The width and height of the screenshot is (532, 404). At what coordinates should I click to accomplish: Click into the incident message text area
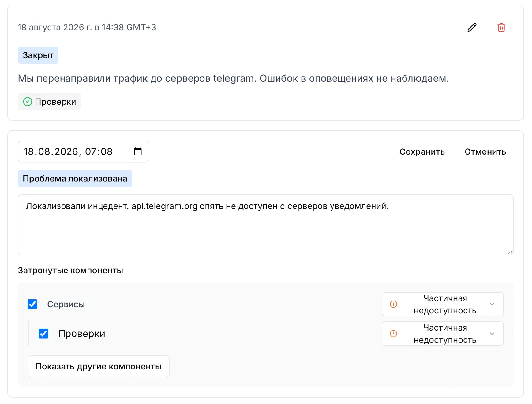coord(265,225)
